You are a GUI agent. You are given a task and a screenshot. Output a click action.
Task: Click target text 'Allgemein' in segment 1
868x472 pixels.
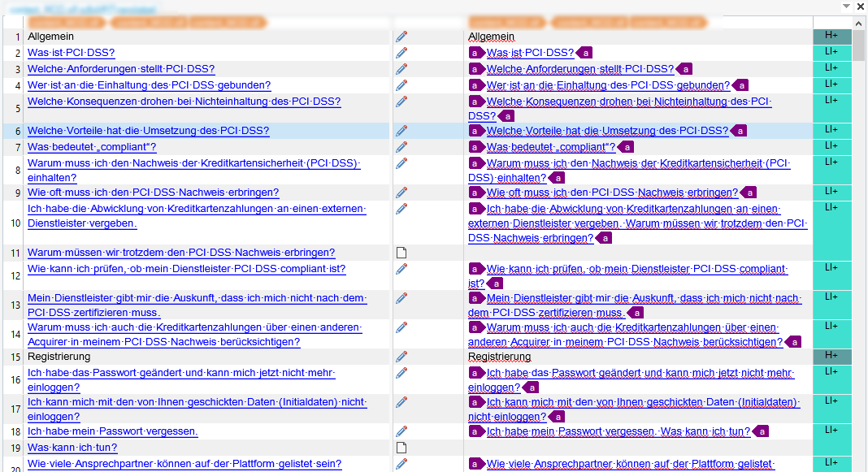tap(492, 37)
